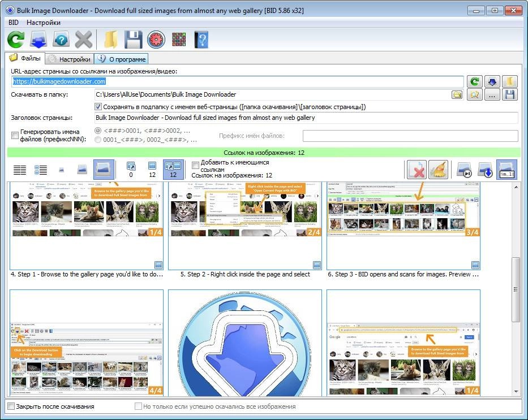Viewport: 528px width, 420px height.
Task: Click caption '5. Step 2 - Right click inside the page'
Action: pyautogui.click(x=245, y=274)
